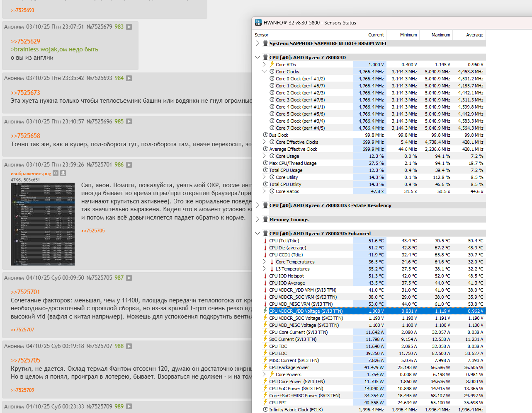This screenshot has width=532, height=413.
Task: Click the chip icon beside Memory Timings
Action: click(265, 220)
